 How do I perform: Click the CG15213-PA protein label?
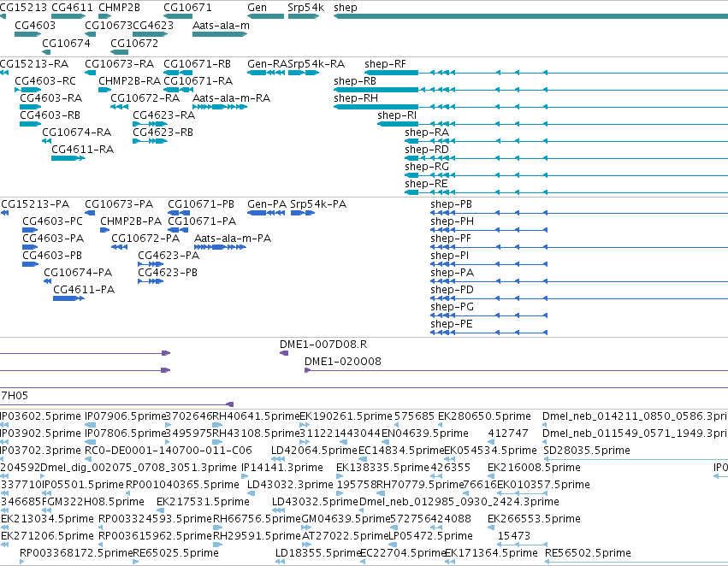[x=35, y=204]
